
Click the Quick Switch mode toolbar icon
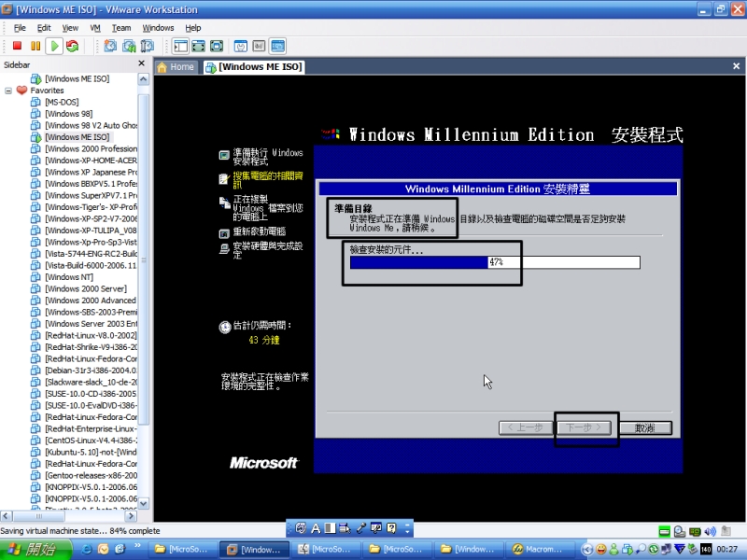[x=198, y=46]
